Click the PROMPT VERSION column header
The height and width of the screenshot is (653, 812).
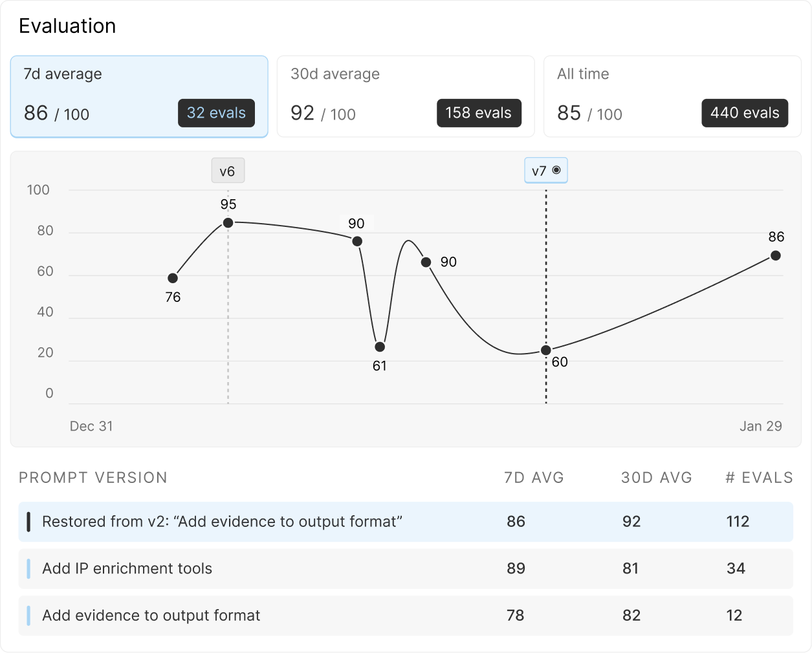(x=93, y=478)
